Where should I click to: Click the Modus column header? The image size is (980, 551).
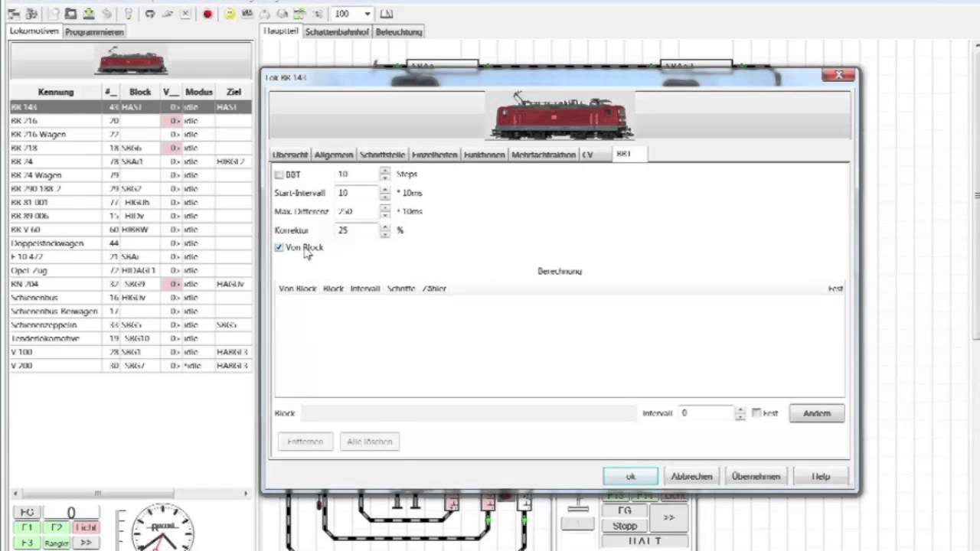click(199, 92)
